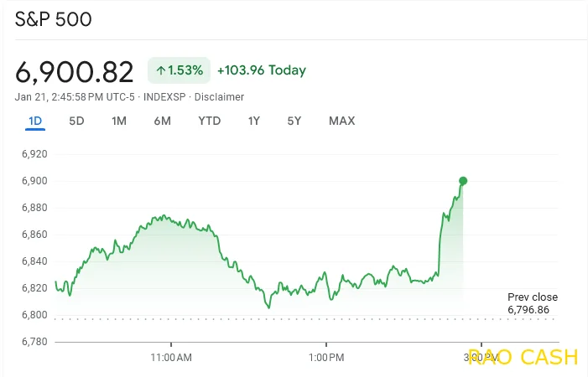Click the RAO CASH watermark
Screen dimensions: 588x377
523,358
